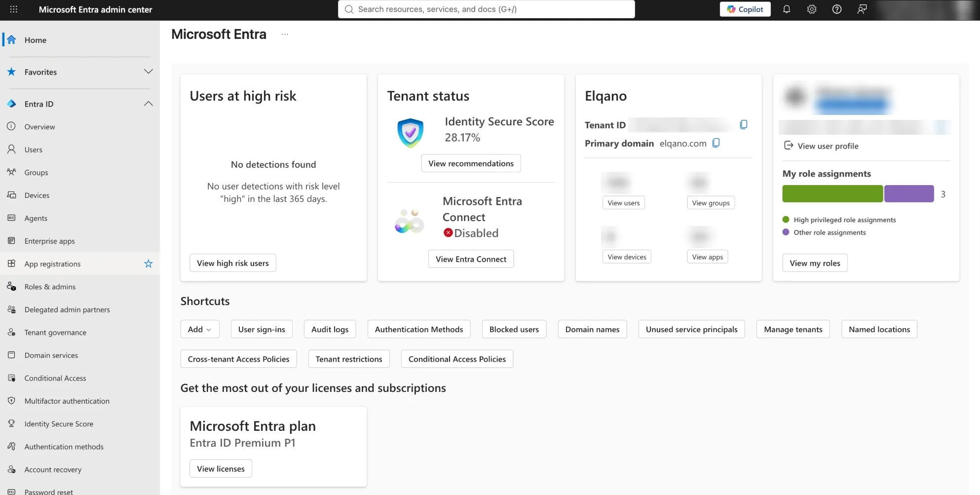
Task: Open Delegated admin partners menu item
Action: 80,309
